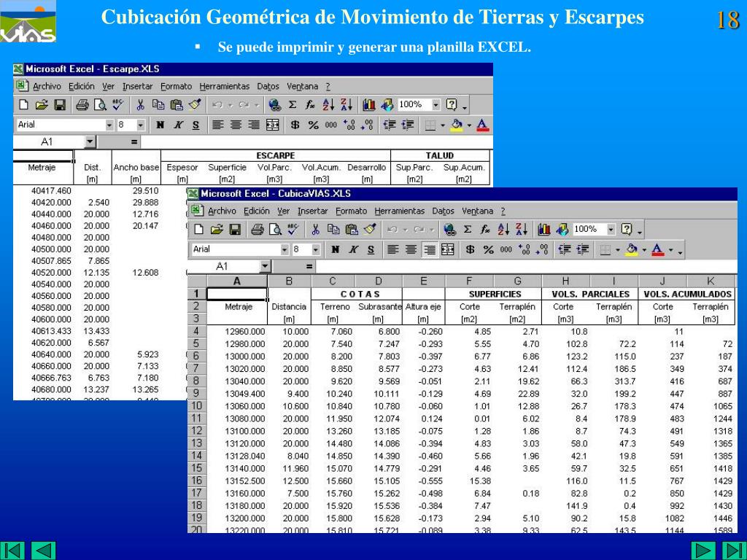Open Herramientas menu in CubicaVIAS.XLS
Image resolution: width=747 pixels, height=560 pixels.
click(x=399, y=211)
